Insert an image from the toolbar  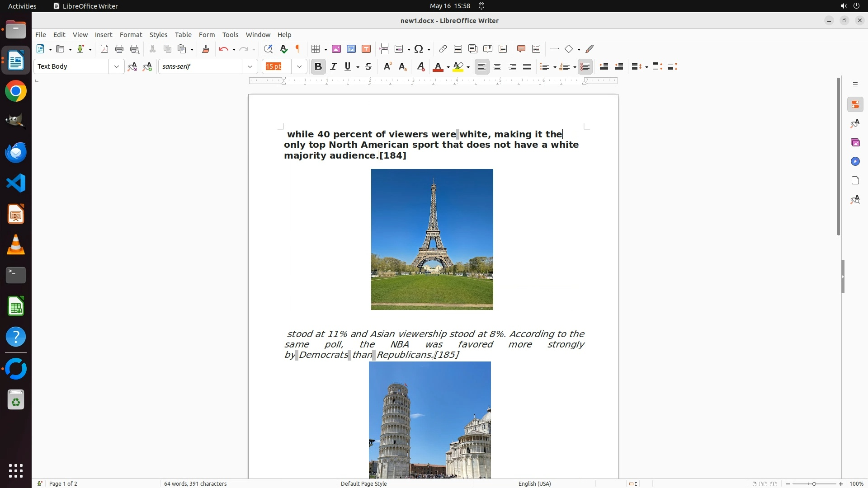(336, 49)
